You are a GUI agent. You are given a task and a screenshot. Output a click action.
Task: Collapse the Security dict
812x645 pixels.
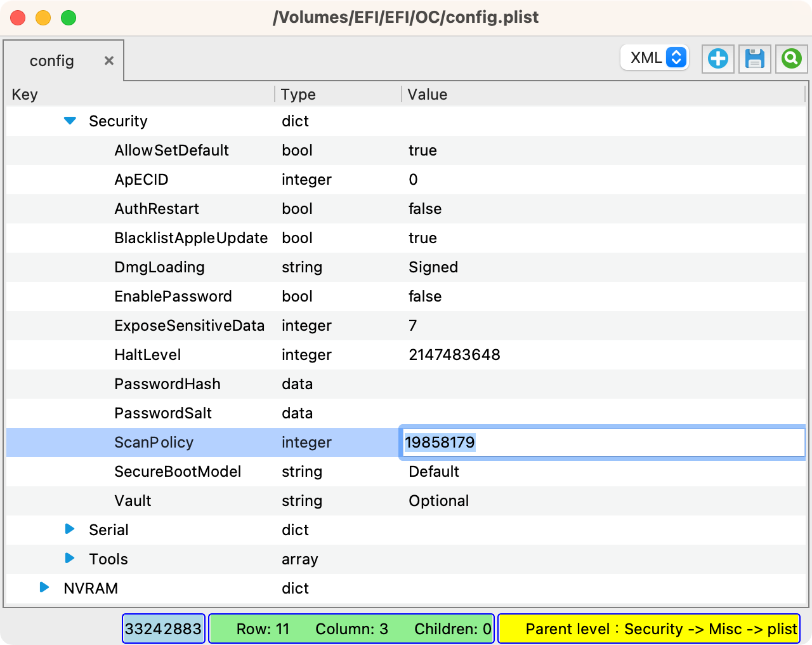(x=70, y=121)
